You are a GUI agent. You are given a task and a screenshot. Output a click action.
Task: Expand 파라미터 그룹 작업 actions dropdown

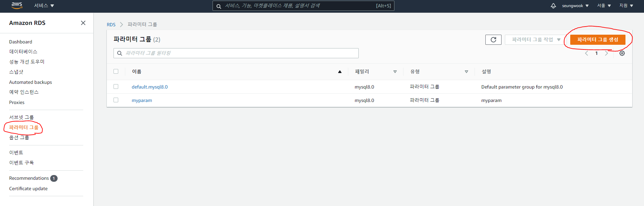(536, 40)
